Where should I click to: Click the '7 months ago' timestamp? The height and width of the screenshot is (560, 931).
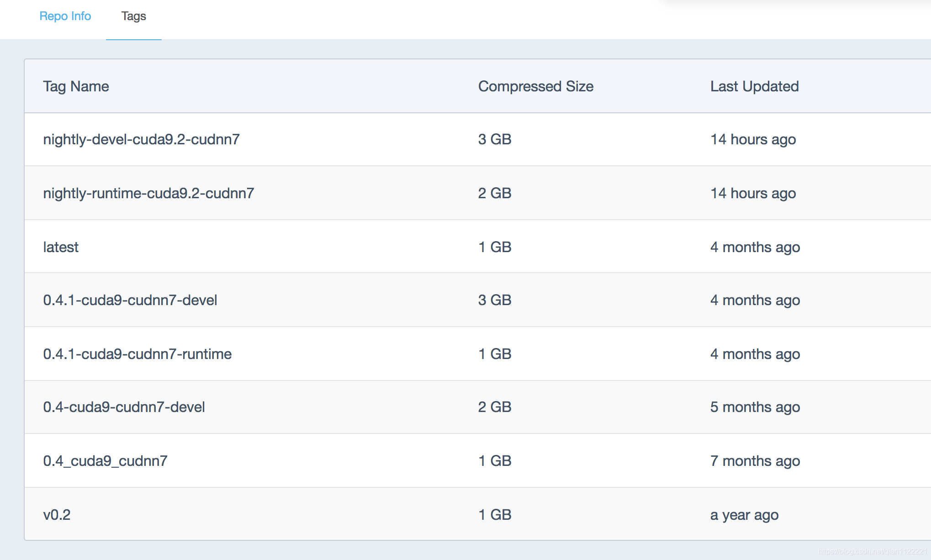755,461
